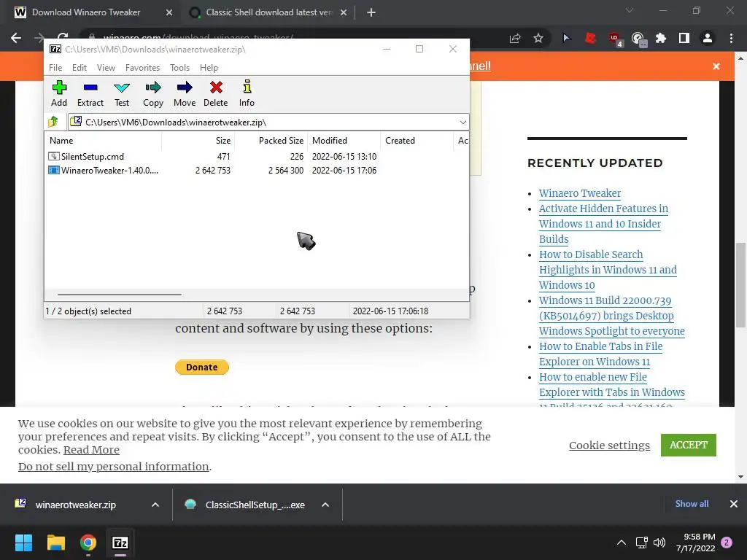Open Activate Hidden Features article link
This screenshot has width=747, height=560.
603,224
